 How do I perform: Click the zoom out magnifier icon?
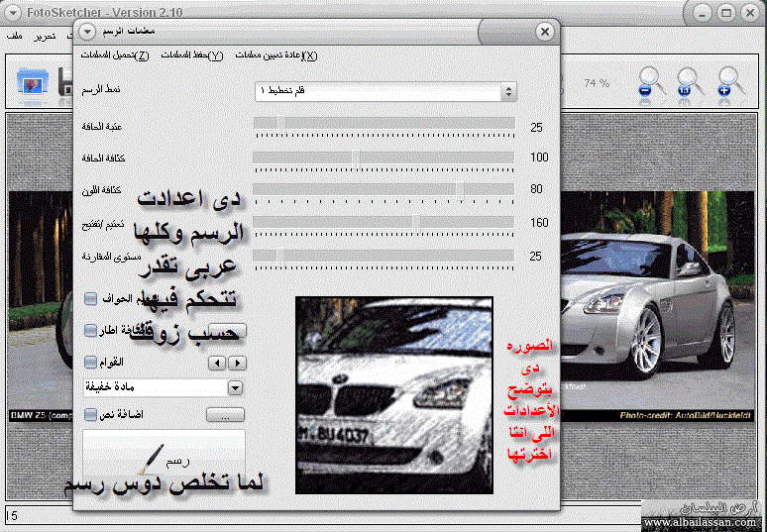tap(651, 82)
